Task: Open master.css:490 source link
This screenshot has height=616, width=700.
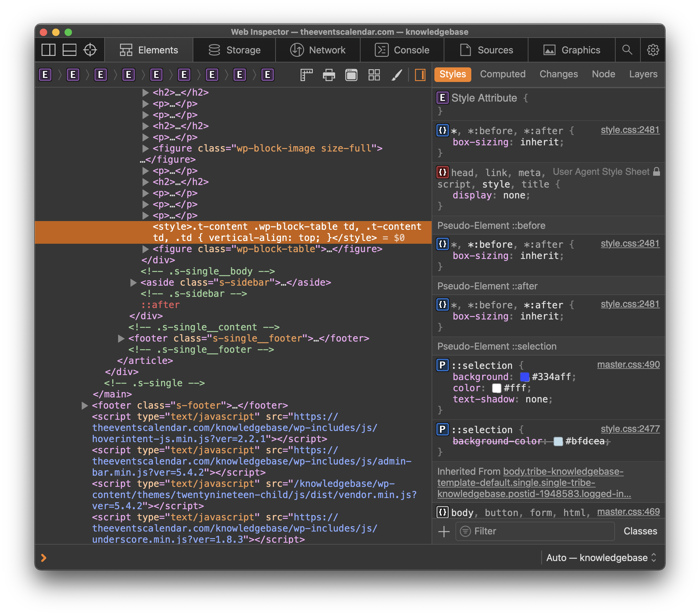Action: pos(628,365)
